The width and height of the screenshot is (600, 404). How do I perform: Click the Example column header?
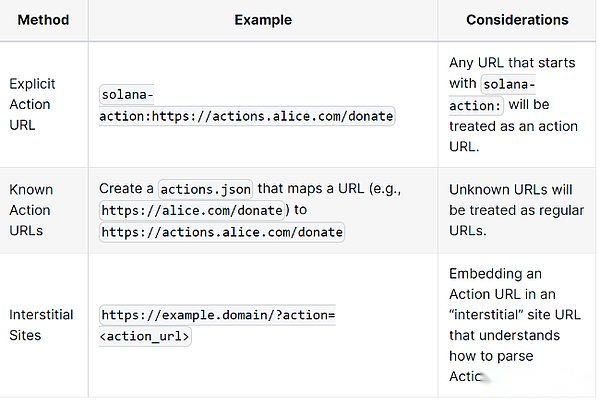point(263,20)
